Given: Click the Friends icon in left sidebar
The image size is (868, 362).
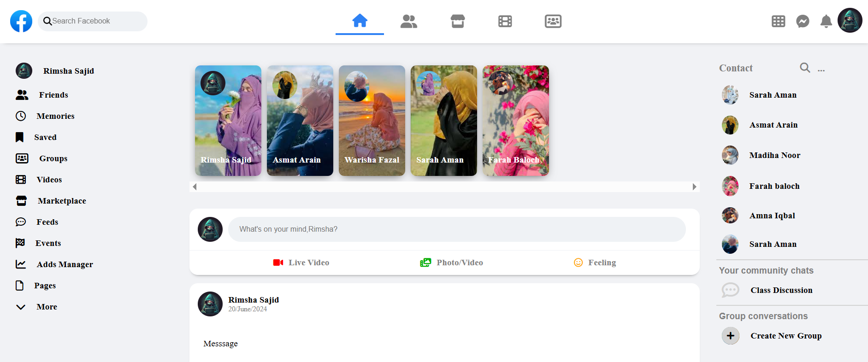Looking at the screenshot, I should click(22, 95).
